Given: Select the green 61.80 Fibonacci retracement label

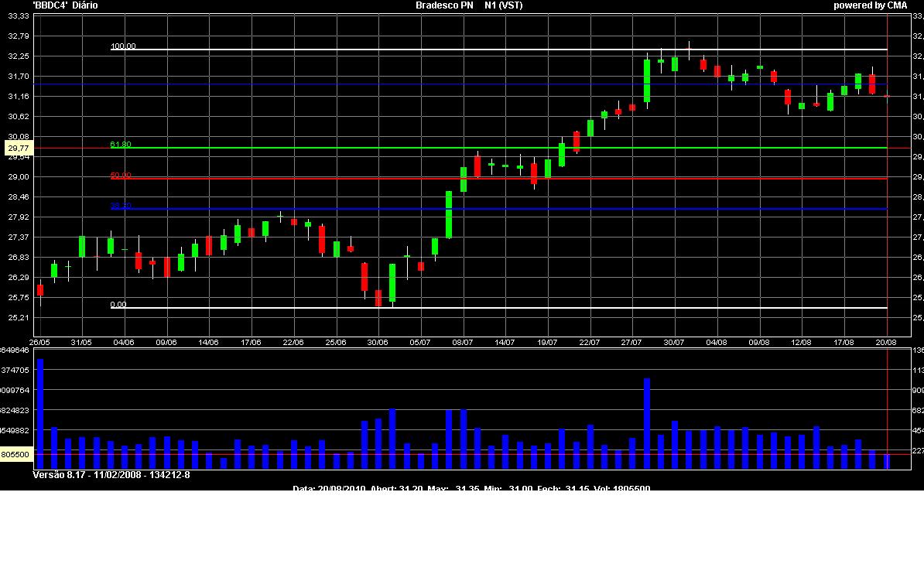Looking at the screenshot, I should pos(121,145).
